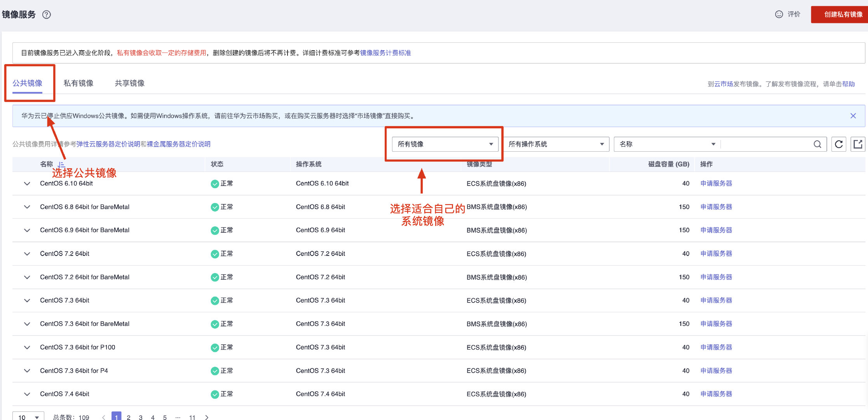Close the Windows image notice banner

[x=853, y=116]
